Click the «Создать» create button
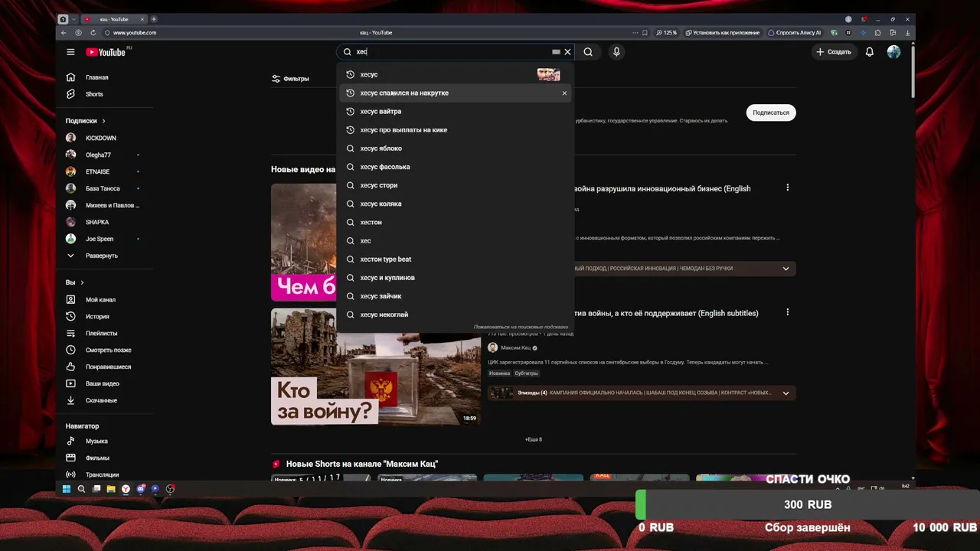This screenshot has height=551, width=980. [x=834, y=52]
